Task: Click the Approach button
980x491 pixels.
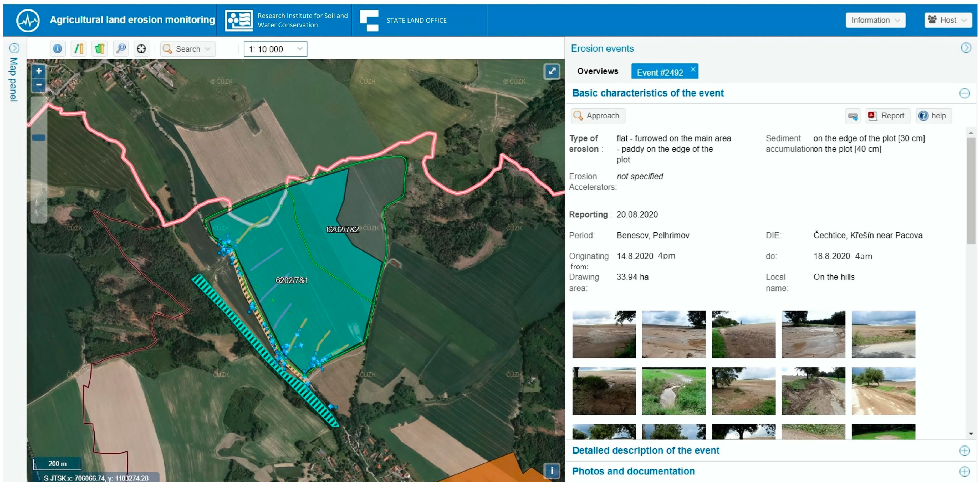Action: [598, 116]
